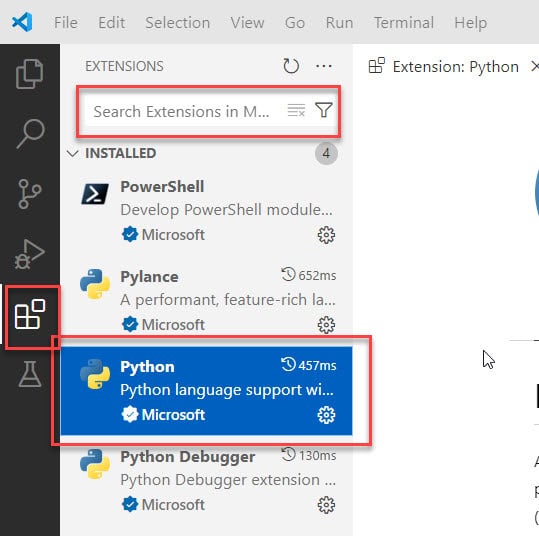Click the PowerShell extension logo
This screenshot has width=539, height=536.
pos(95,194)
